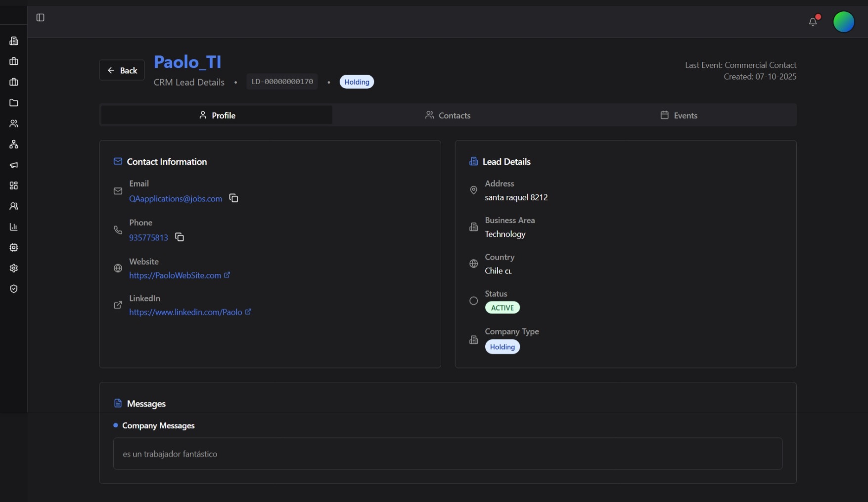Screen dimensions: 868x502
Task: Toggle the sidebar panel icon
Action: point(41,18)
